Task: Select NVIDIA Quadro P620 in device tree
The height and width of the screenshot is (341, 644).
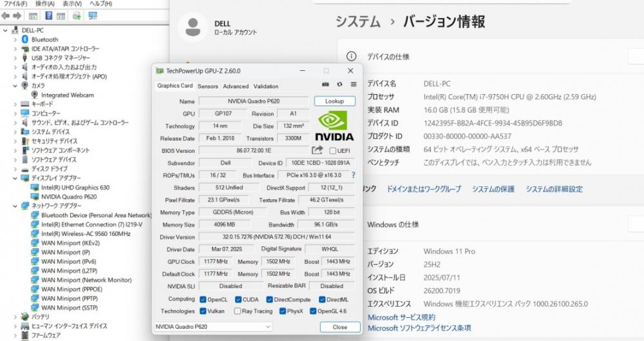Action: pos(69,197)
